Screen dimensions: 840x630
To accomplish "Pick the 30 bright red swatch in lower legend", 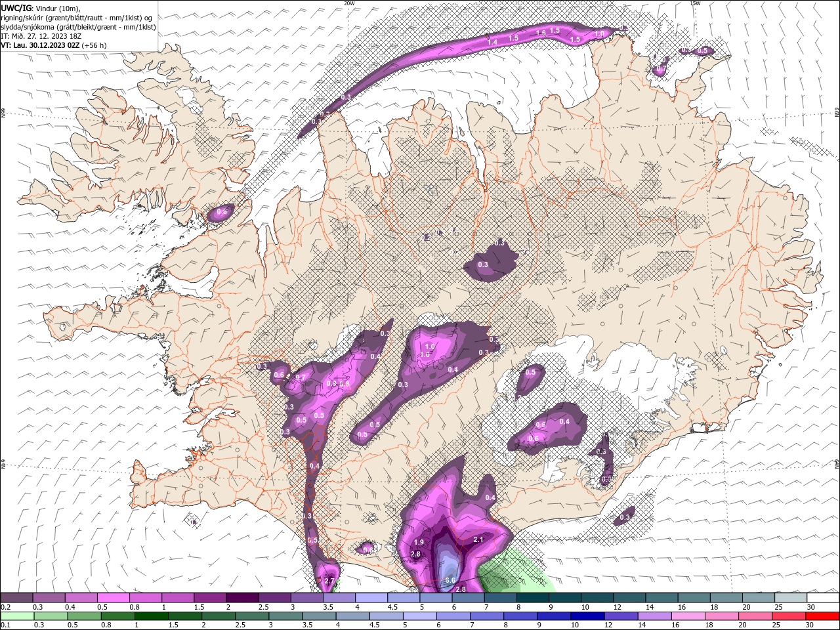I will coord(823,616).
